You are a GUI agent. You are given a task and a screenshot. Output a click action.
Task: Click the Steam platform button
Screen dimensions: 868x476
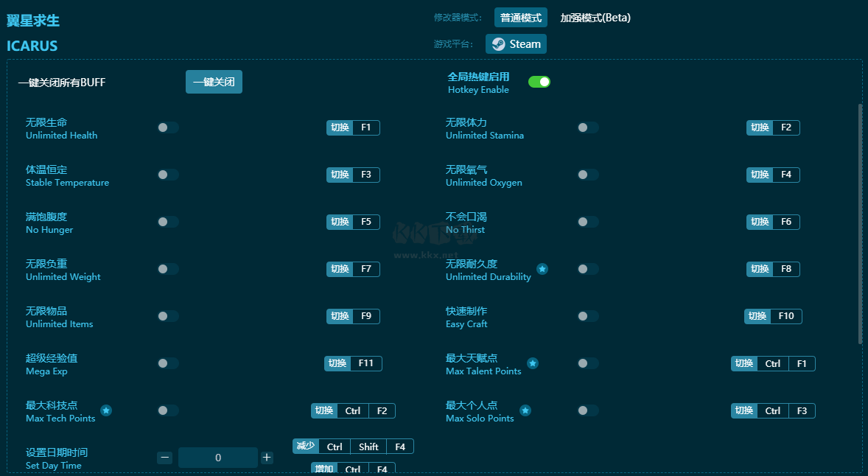tap(516, 43)
